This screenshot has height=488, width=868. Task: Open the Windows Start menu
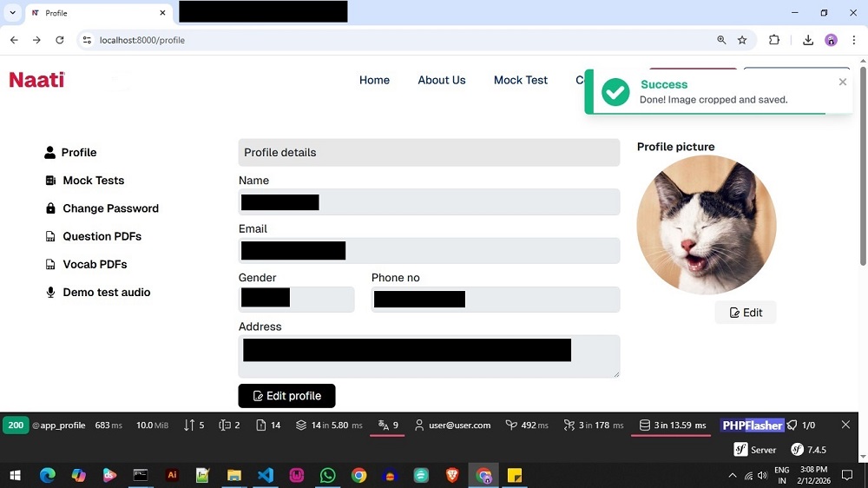click(x=15, y=475)
